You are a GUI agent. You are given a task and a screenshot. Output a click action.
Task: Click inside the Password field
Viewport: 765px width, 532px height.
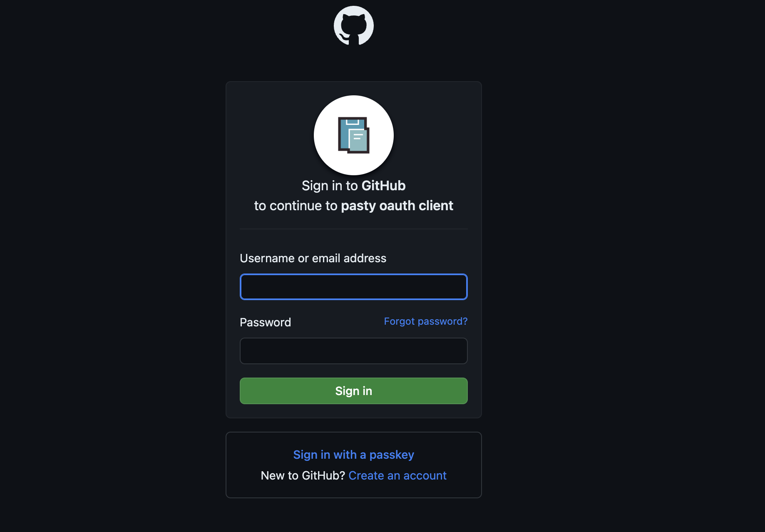[x=353, y=351]
